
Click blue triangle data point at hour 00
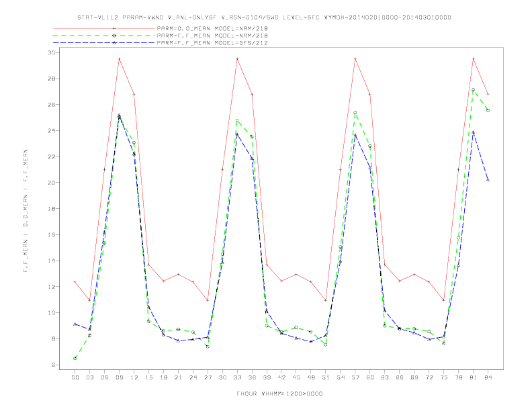pos(75,324)
